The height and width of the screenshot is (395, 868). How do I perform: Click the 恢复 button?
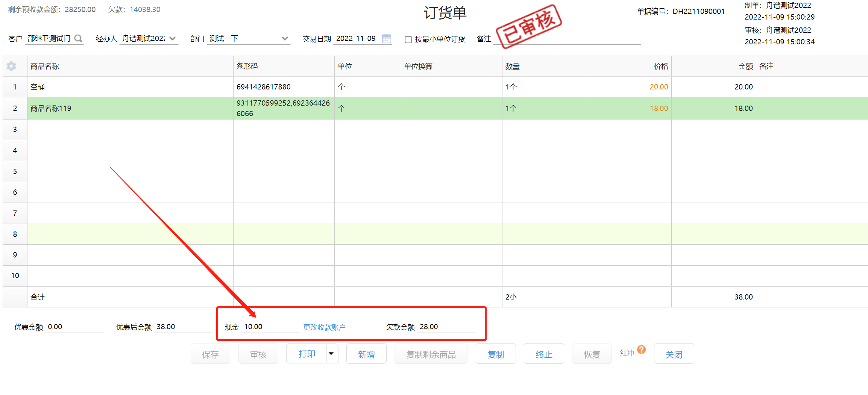tap(592, 354)
